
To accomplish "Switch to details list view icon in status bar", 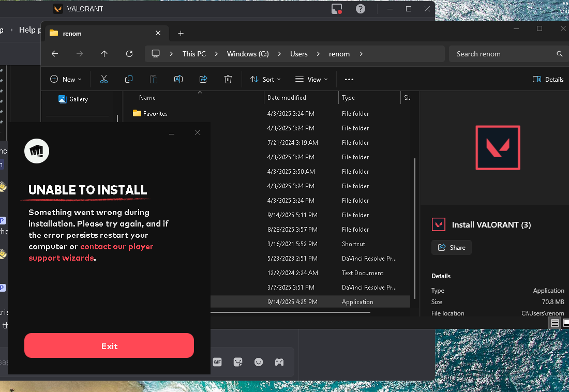I will pyautogui.click(x=555, y=323).
